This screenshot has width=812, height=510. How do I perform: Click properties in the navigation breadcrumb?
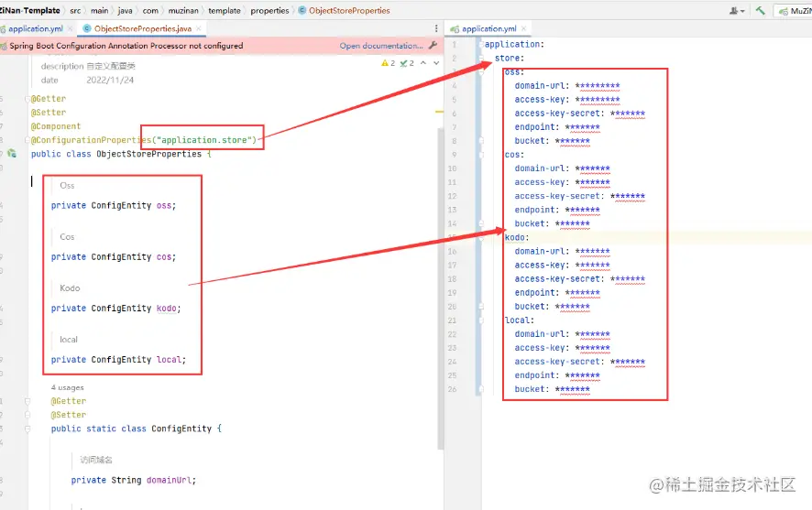click(x=269, y=10)
